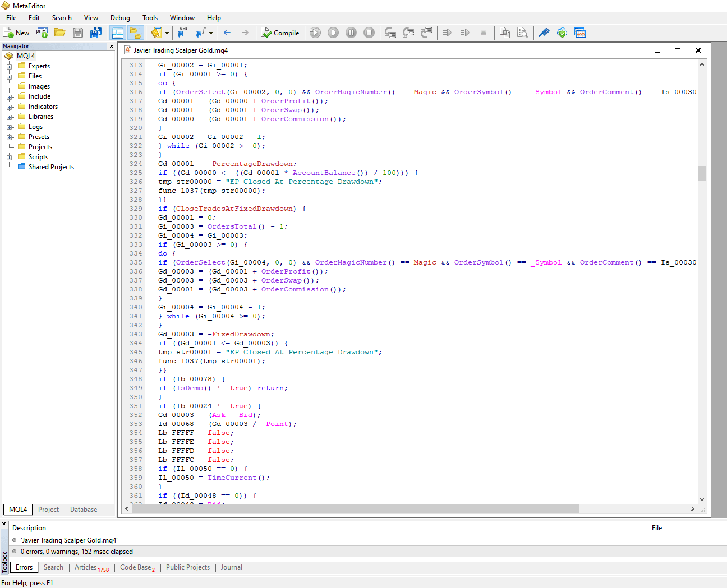The width and height of the screenshot is (727, 588).
Task: Pause debugging with the pause icon
Action: tap(351, 33)
